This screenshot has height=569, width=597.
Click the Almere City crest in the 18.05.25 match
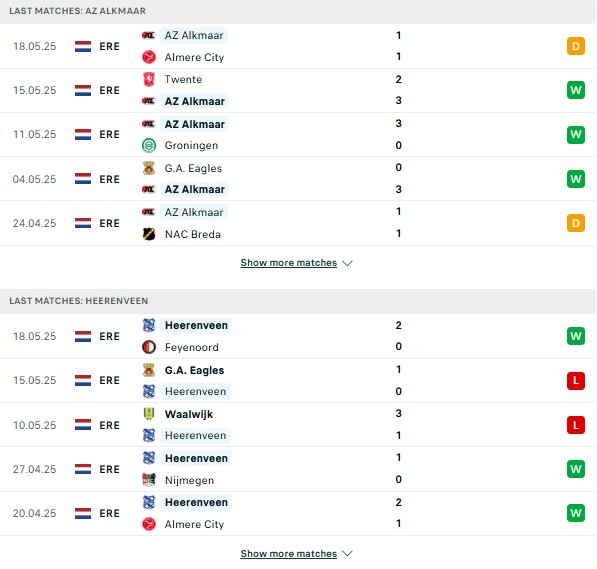tap(149, 57)
